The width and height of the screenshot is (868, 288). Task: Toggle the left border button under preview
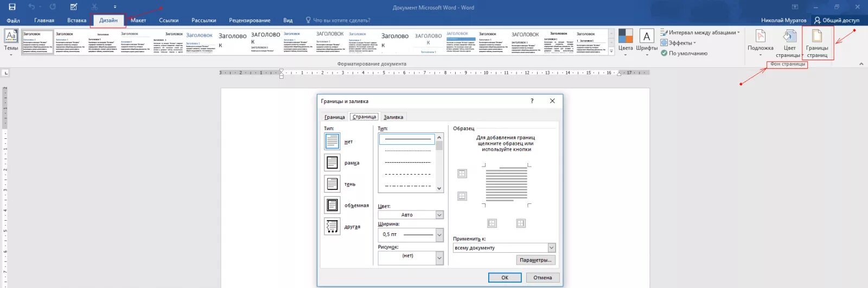click(492, 223)
